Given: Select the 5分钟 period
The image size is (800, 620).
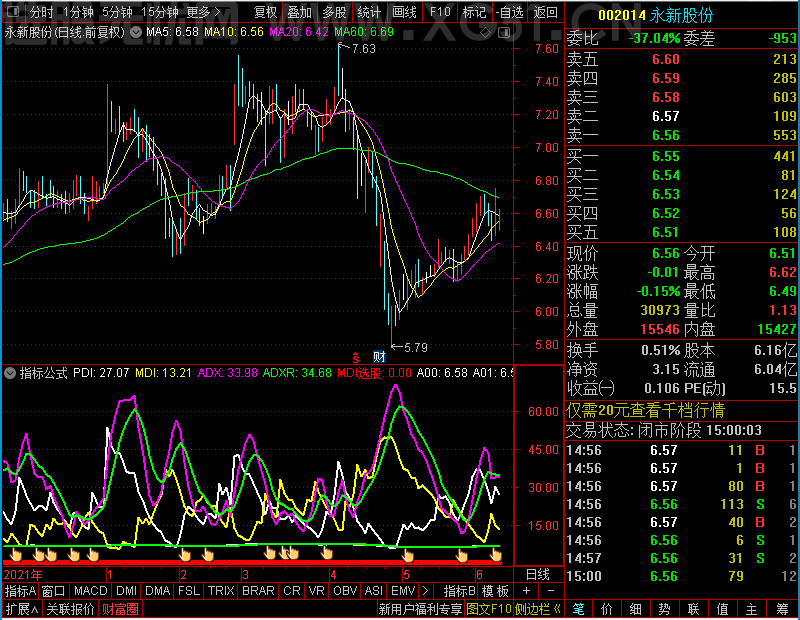Looking at the screenshot, I should click(117, 12).
